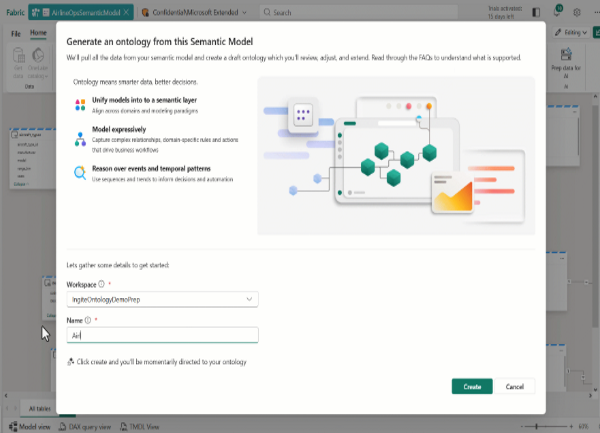Click the Model view icon in bottom bar
Image resolution: width=600 pixels, height=433 pixels.
[x=13, y=426]
